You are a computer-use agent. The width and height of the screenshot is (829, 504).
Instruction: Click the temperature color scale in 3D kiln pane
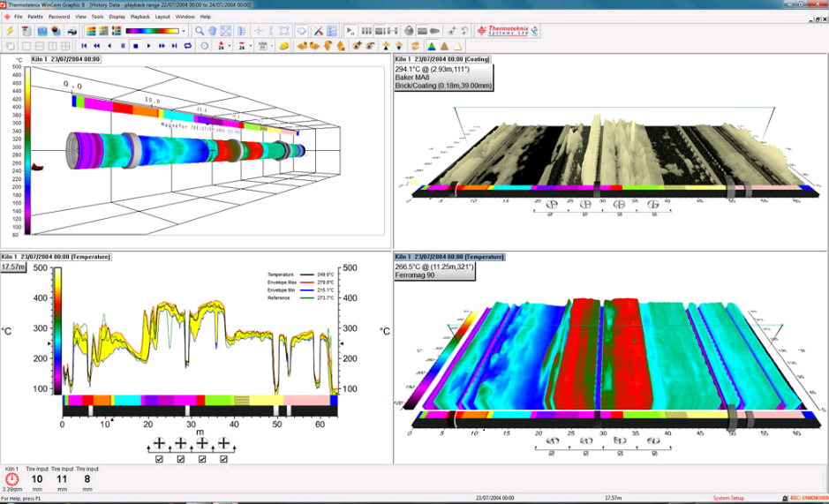pyautogui.click(x=27, y=151)
